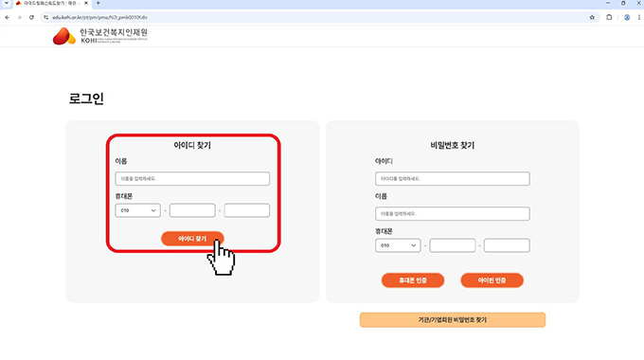
Task: Minimize the browser window
Action: point(608,3)
